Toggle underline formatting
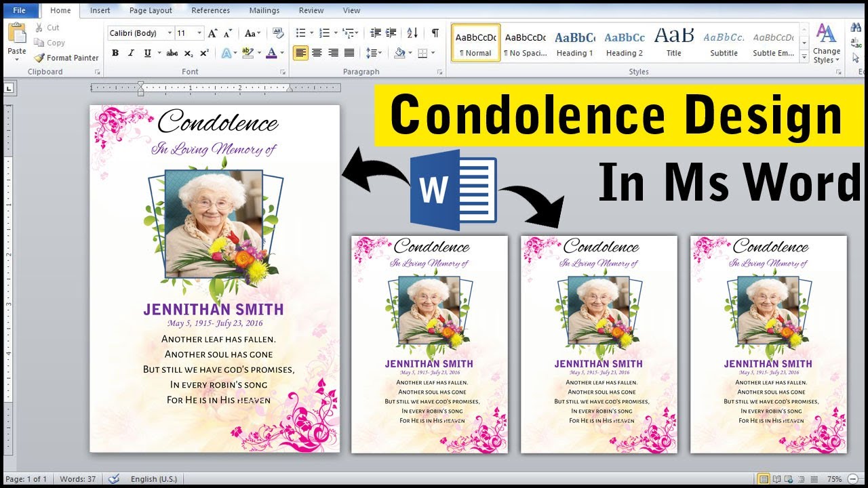 point(147,53)
